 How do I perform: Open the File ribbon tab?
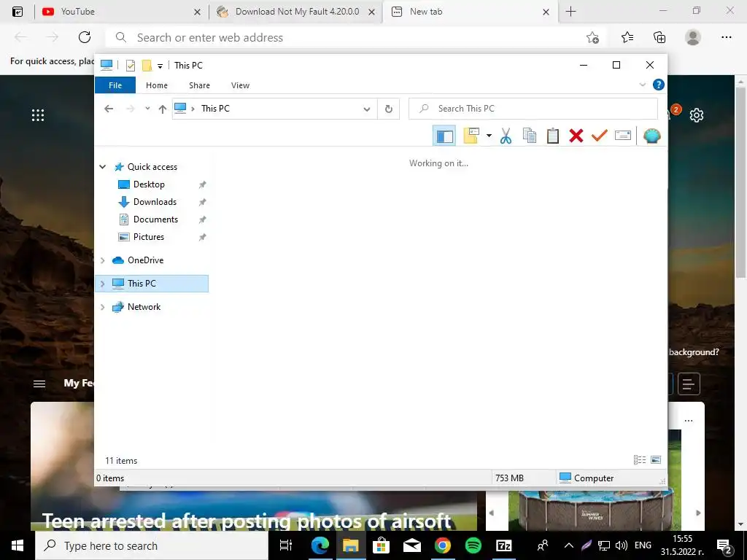[x=115, y=85]
